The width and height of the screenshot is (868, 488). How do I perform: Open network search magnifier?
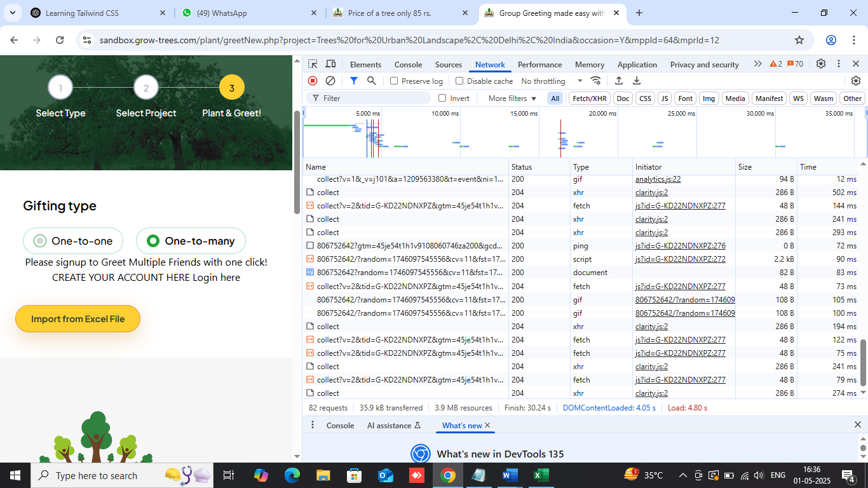click(372, 81)
